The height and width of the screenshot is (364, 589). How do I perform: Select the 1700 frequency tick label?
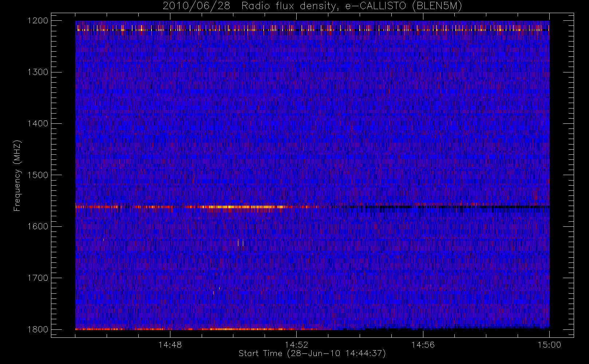coord(38,278)
